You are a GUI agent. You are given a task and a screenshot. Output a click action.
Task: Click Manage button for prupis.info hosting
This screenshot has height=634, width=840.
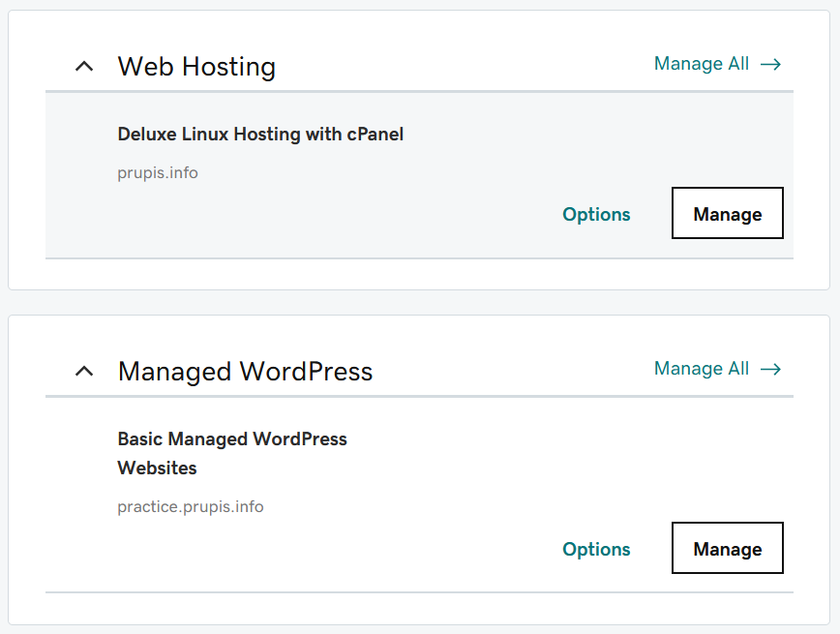tap(728, 213)
